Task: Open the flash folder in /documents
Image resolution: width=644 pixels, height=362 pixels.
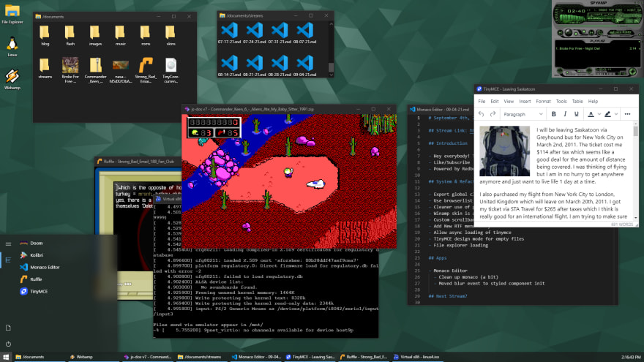Action: tap(70, 35)
